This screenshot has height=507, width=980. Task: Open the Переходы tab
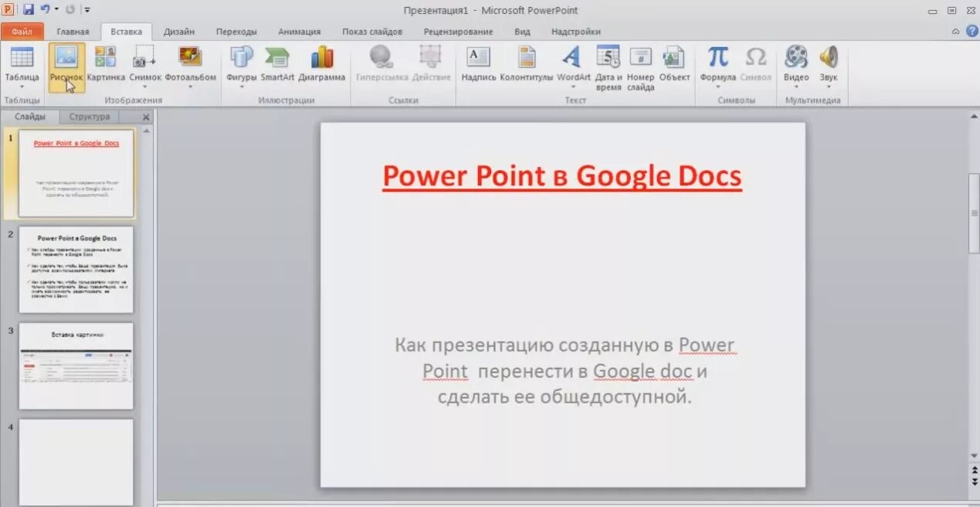pyautogui.click(x=236, y=32)
